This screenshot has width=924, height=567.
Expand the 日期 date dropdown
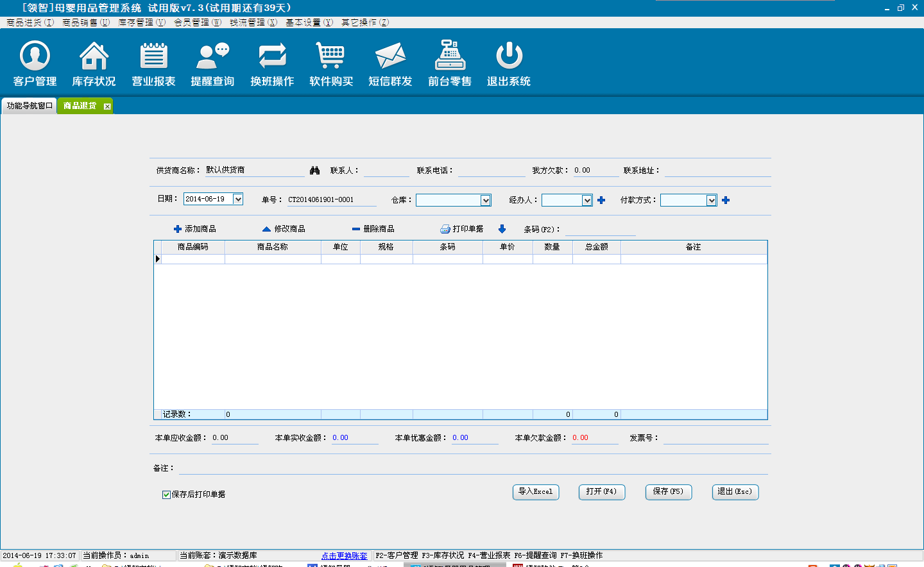[x=238, y=199]
